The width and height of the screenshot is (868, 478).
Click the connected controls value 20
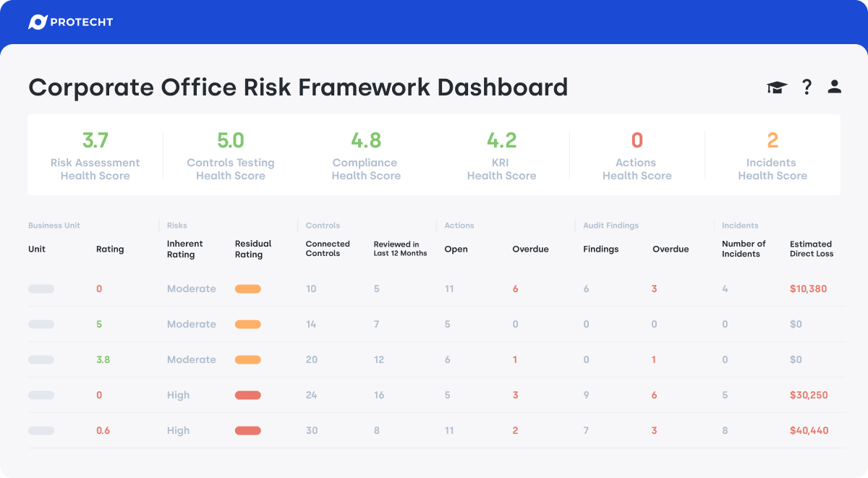312,359
